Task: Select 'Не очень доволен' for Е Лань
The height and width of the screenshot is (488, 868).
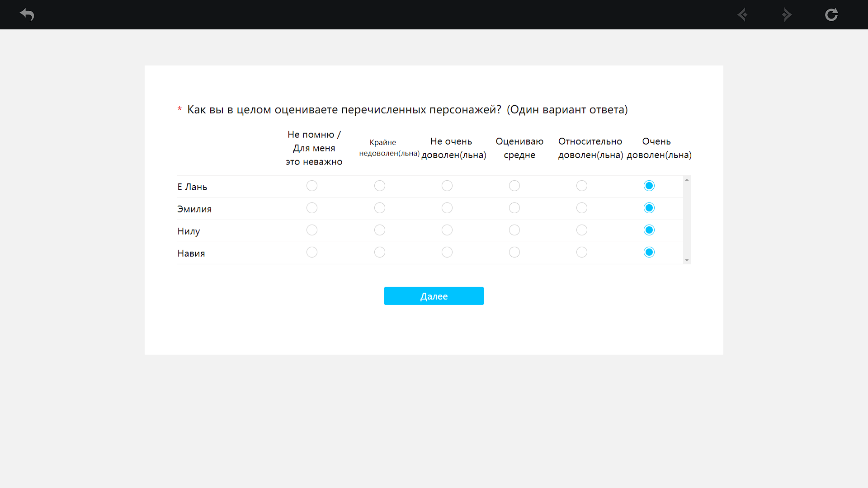Action: click(x=447, y=186)
